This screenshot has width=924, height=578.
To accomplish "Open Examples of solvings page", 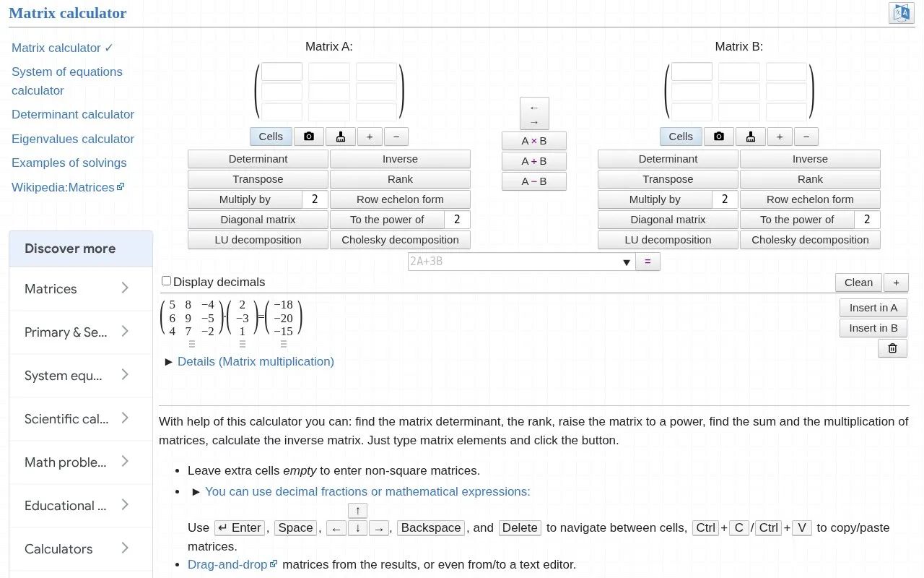I will [x=69, y=163].
